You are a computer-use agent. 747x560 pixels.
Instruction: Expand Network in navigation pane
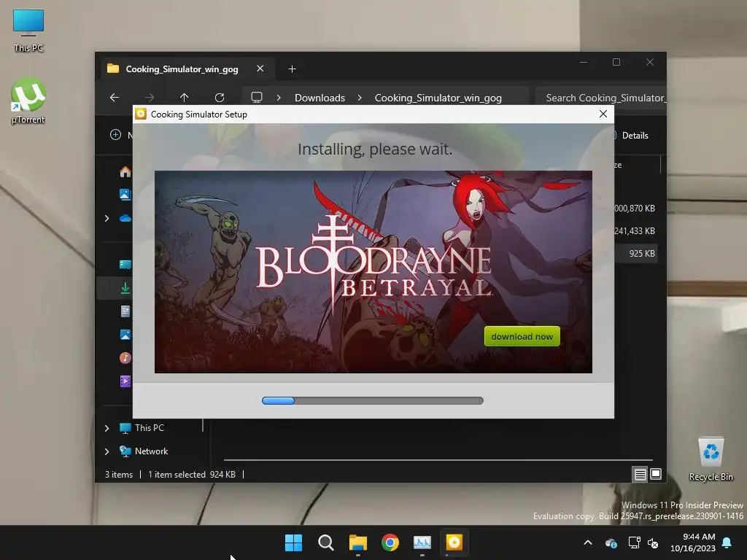pyautogui.click(x=107, y=451)
